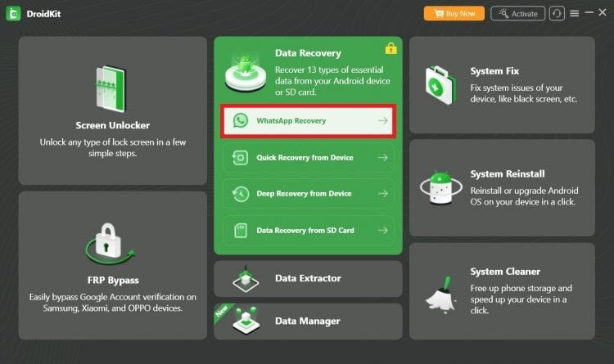
Task: Click the Quick Recovery device icon
Action: [x=240, y=158]
